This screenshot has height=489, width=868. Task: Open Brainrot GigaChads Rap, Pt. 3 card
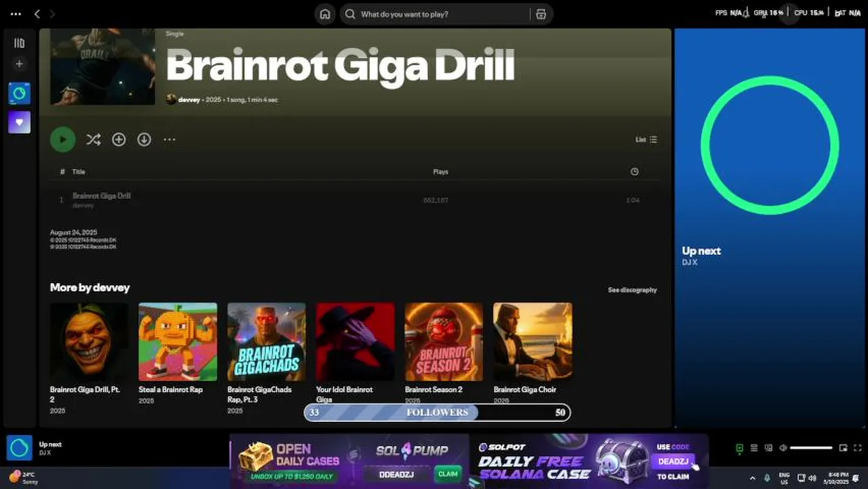pos(266,358)
